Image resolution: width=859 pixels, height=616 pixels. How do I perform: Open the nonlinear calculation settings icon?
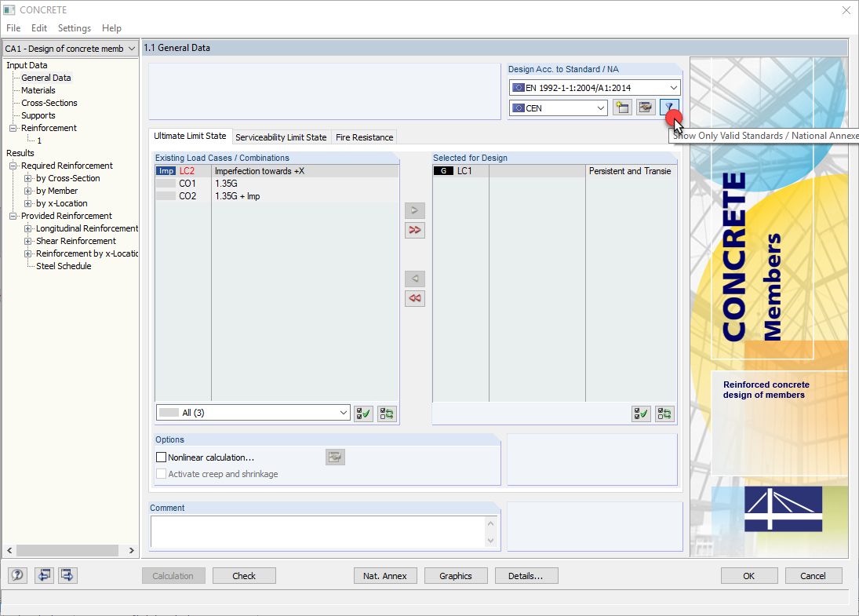335,457
